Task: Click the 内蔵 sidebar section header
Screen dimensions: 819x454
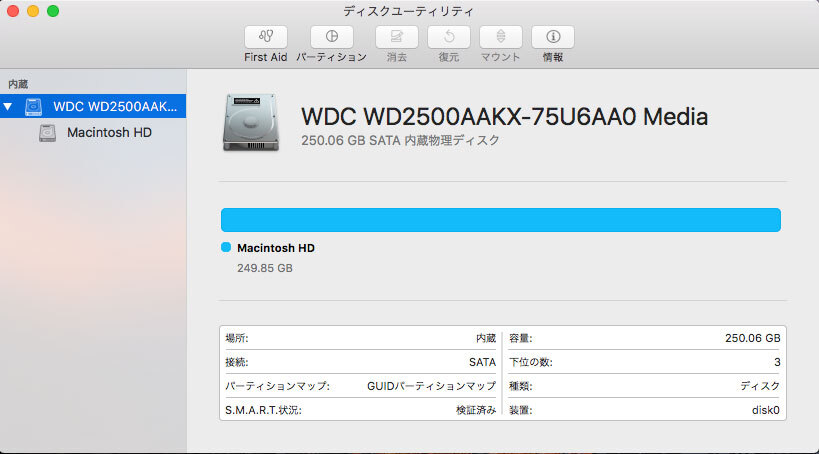Action: (x=18, y=84)
